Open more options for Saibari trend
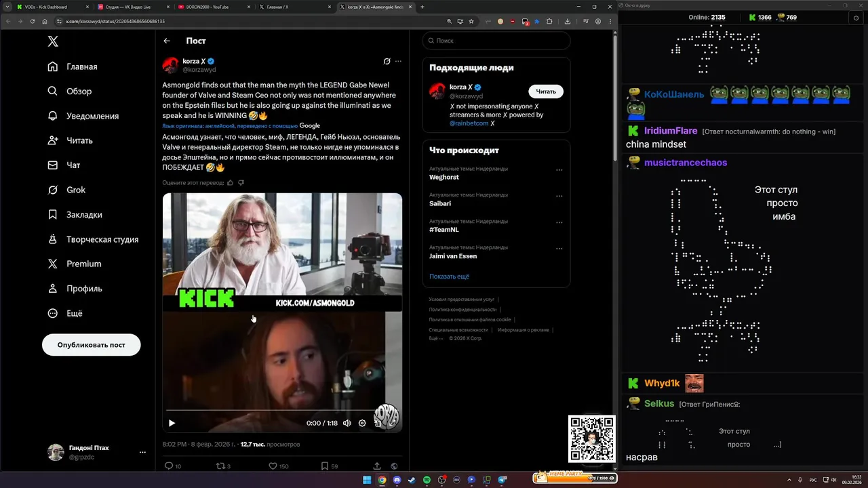The width and height of the screenshot is (868, 488). click(559, 197)
